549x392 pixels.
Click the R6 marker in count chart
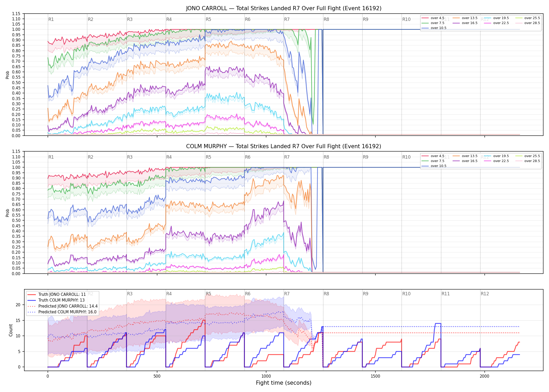point(248,294)
